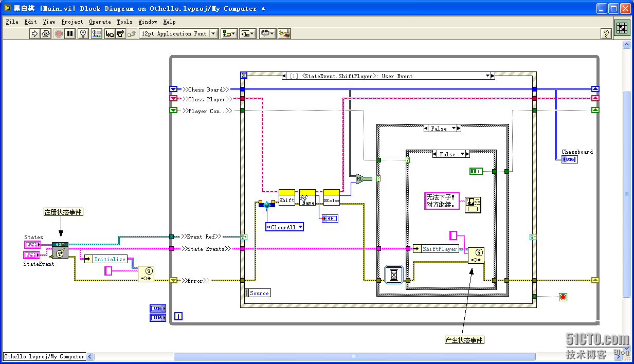The width and height of the screenshot is (634, 364).
Task: Click the State Events unbundle label
Action: pos(206,249)
